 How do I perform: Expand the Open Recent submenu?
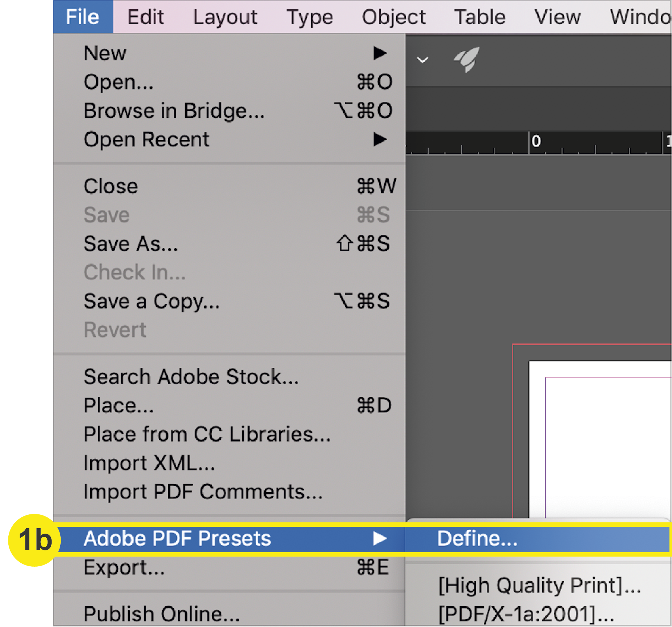pyautogui.click(x=229, y=139)
